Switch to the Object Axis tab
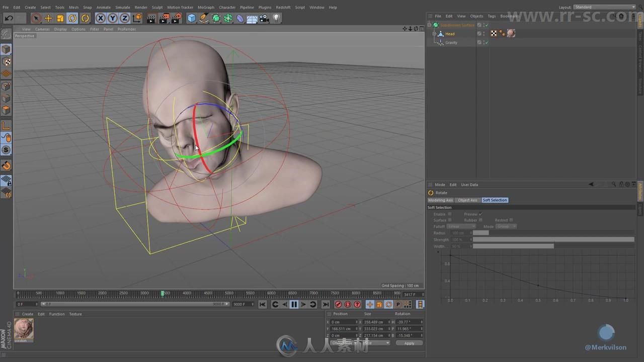This screenshot has height=362, width=644. (x=467, y=200)
